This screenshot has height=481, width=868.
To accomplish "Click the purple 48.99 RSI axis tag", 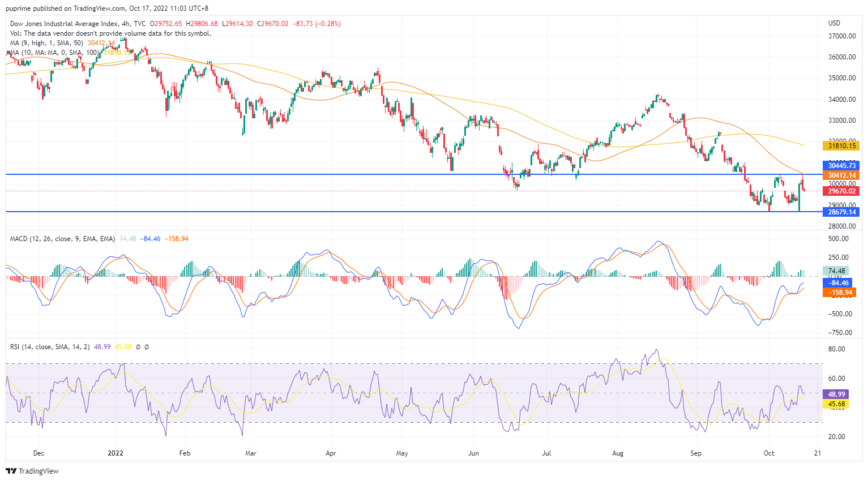I will coord(836,394).
